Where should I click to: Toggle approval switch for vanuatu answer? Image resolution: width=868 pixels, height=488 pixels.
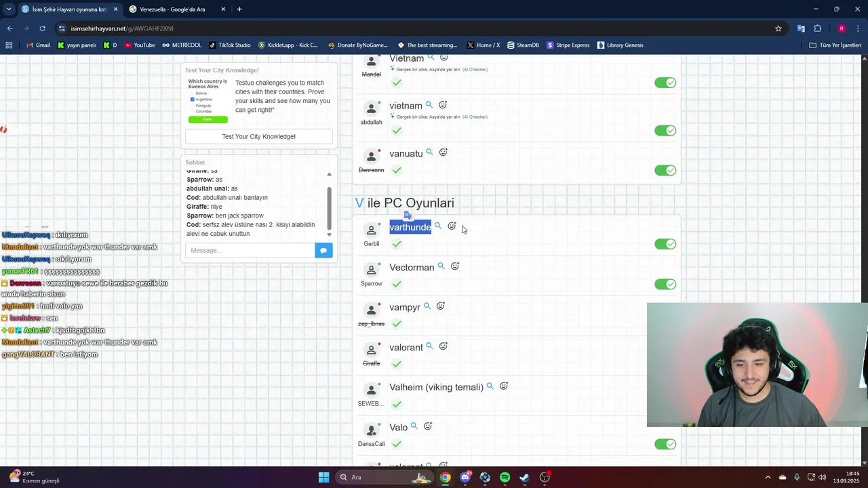tap(665, 170)
